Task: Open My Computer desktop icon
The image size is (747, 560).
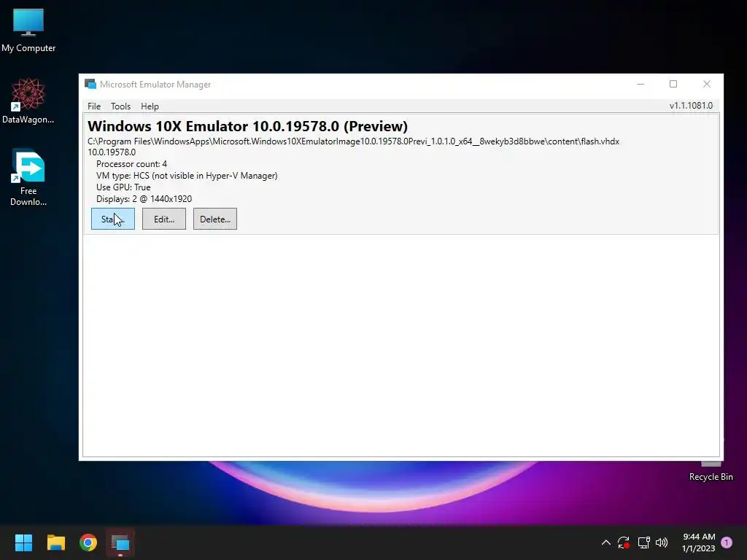Action: 28,30
